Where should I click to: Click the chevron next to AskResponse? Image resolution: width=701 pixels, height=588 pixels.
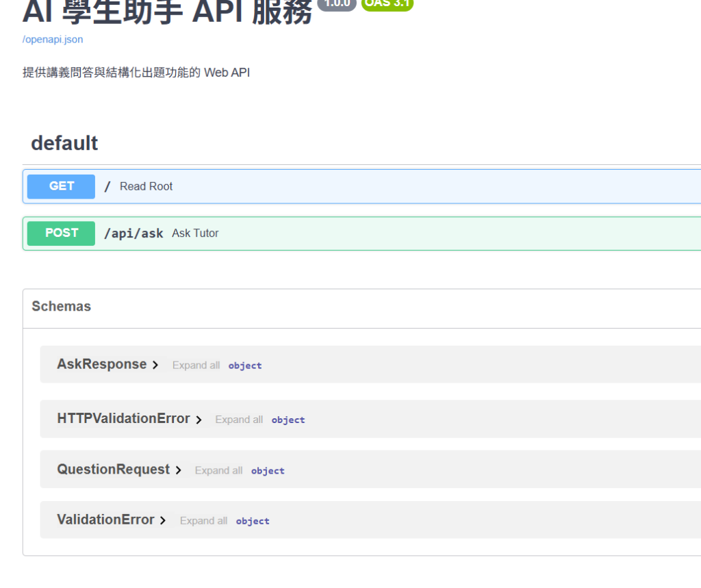coord(155,366)
